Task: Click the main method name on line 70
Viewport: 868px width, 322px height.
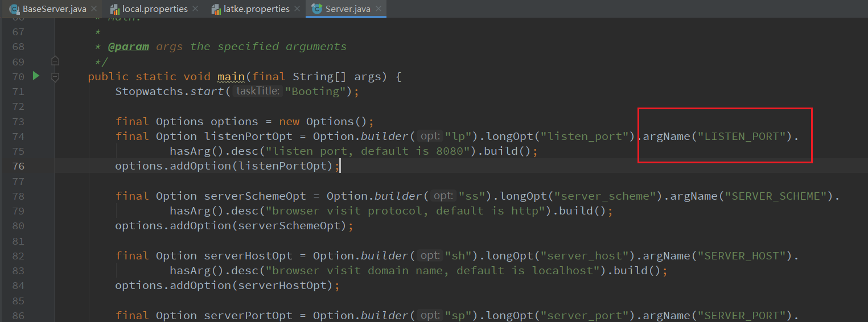Action: point(231,77)
